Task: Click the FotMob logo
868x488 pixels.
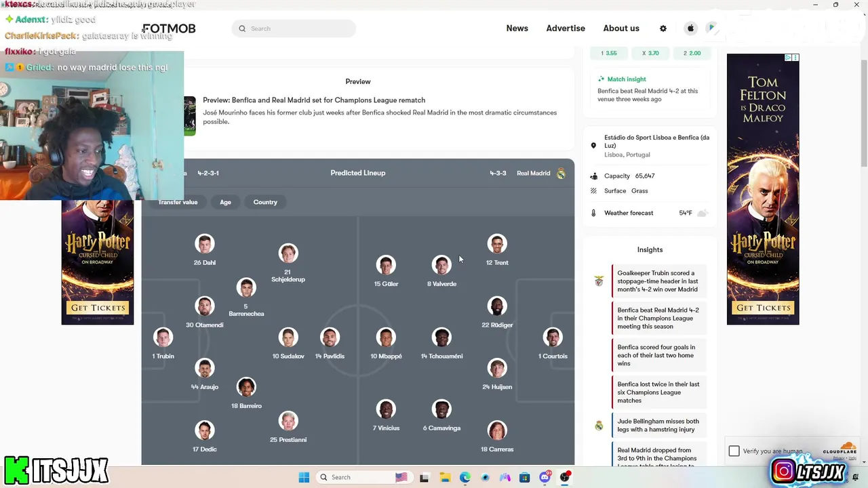Action: pyautogui.click(x=169, y=28)
